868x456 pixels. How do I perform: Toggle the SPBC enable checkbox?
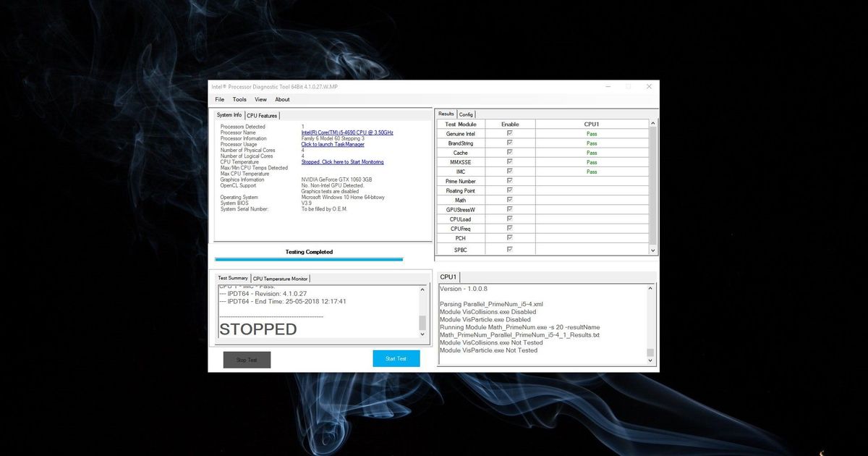tap(510, 249)
